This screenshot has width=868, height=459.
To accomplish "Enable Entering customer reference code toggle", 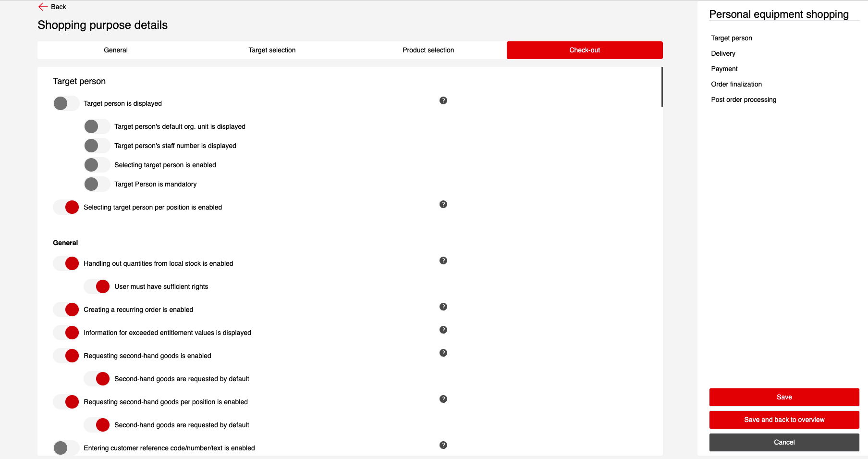I will (66, 448).
